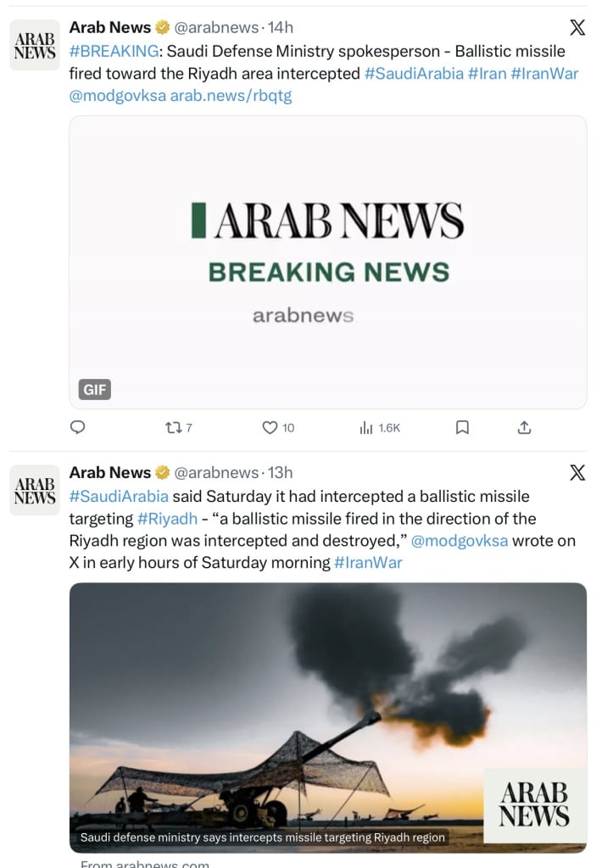Open X logo on the 14h tweet
602x868 pixels.
click(577, 27)
